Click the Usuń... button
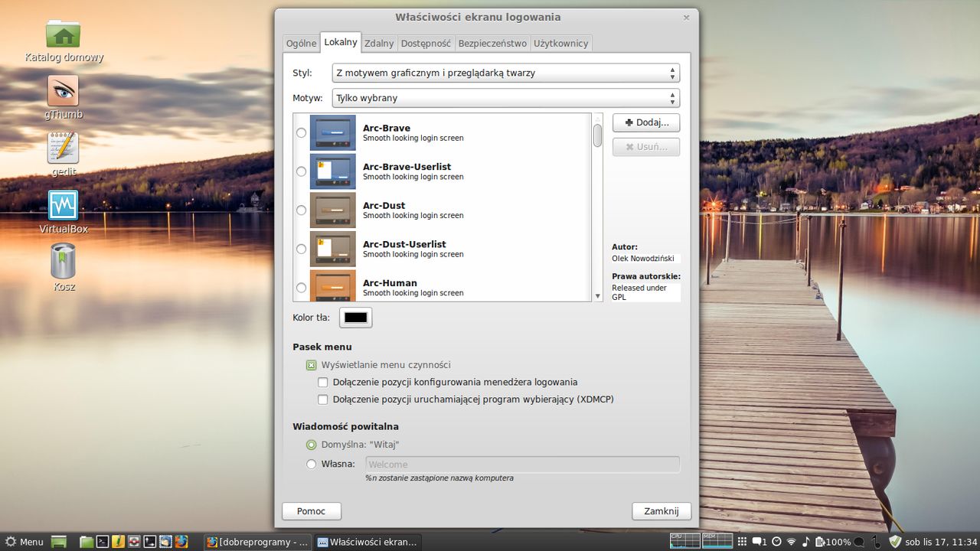Viewport: 980px width, 551px height. click(x=646, y=147)
